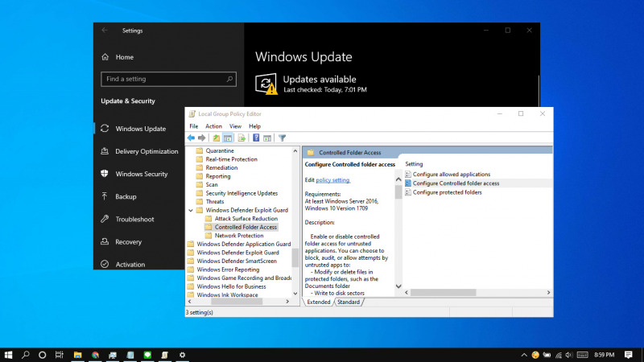644x362 pixels.
Task: Open Windows Security from the Settings sidebar
Action: coord(141,174)
